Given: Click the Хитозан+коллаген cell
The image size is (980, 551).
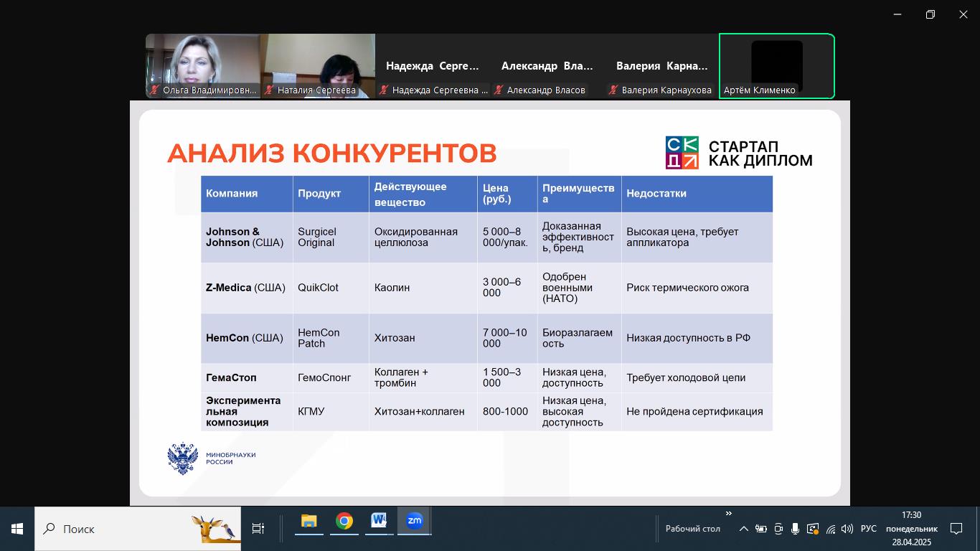Looking at the screenshot, I should pyautogui.click(x=423, y=411).
